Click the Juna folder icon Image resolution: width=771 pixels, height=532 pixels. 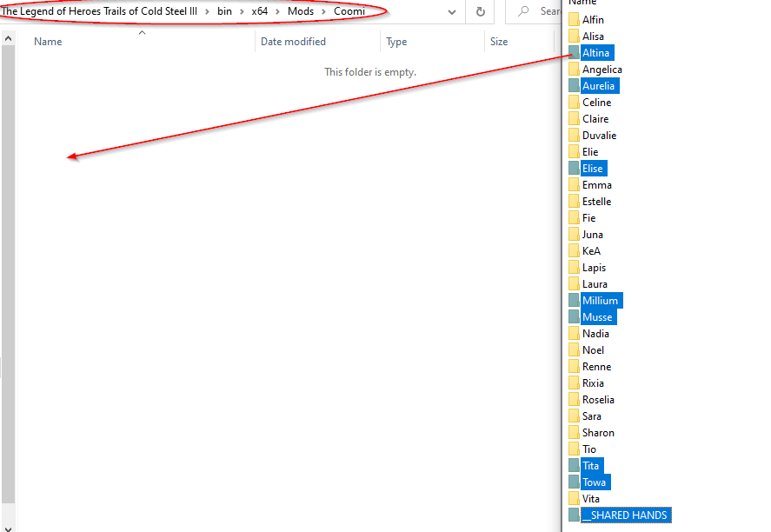(x=574, y=235)
